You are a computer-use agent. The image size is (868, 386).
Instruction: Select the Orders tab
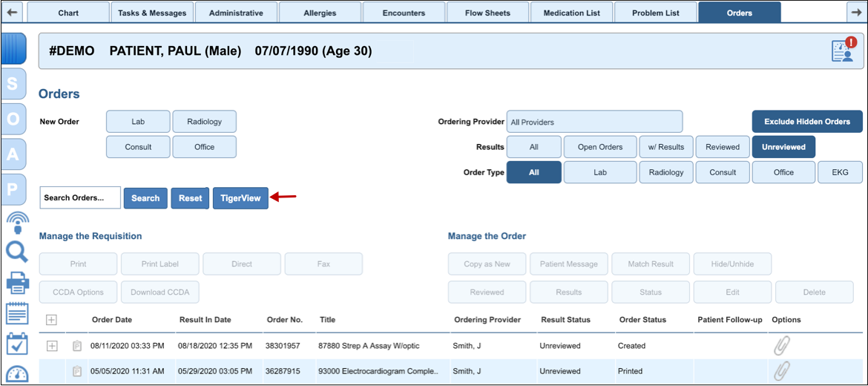pos(740,12)
